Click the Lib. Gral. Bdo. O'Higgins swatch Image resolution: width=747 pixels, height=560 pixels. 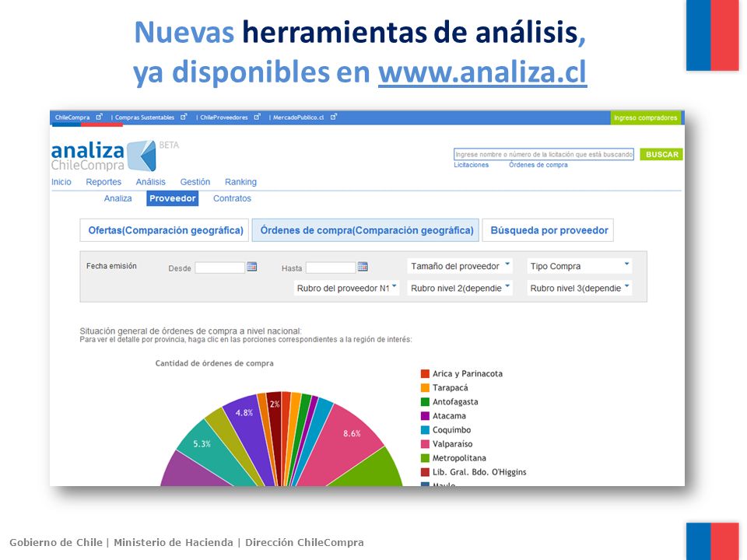(426, 472)
